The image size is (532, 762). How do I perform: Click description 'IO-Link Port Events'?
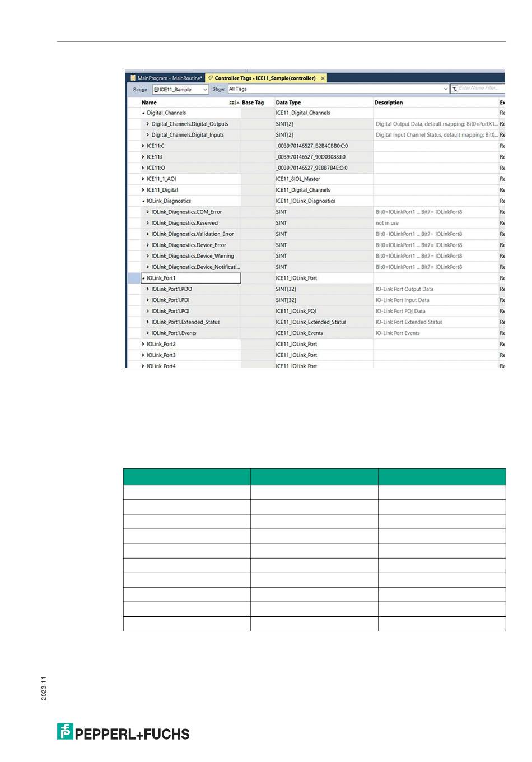coord(398,333)
